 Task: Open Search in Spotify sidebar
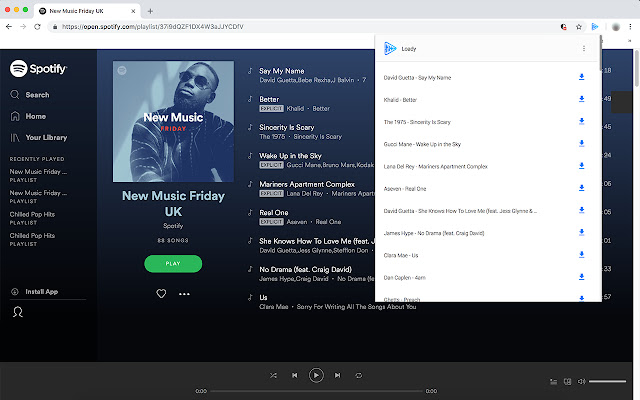click(30, 95)
